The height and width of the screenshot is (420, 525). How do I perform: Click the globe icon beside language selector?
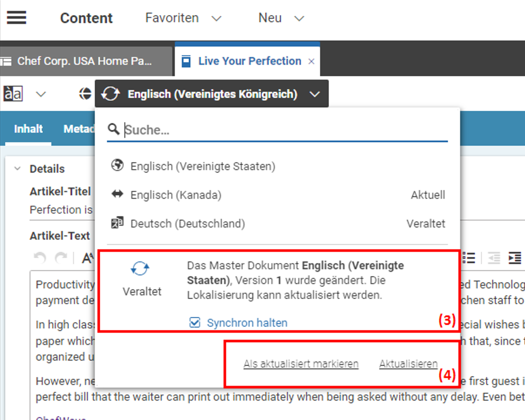(85, 94)
